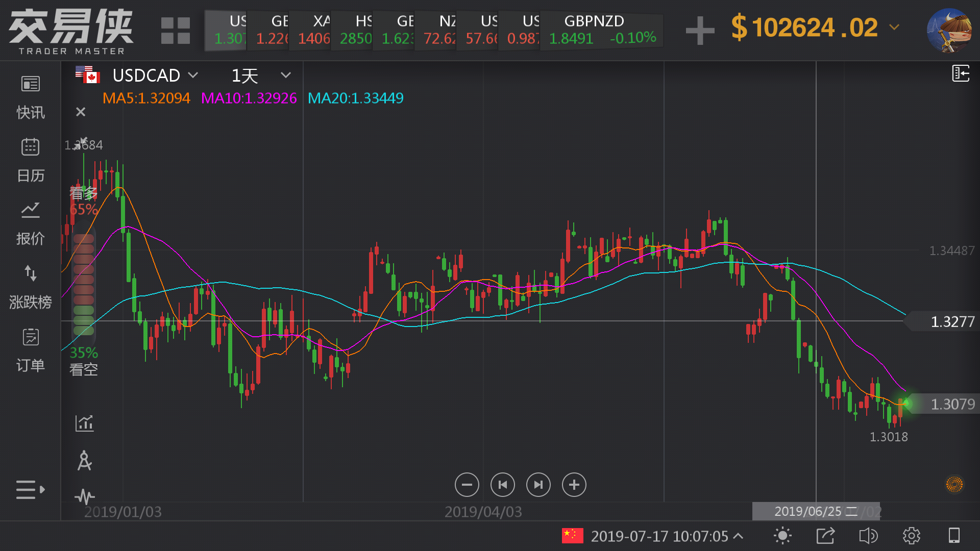This screenshot has height=551, width=980.
Task: Open the 报价 quotes section
Action: pos(31,223)
